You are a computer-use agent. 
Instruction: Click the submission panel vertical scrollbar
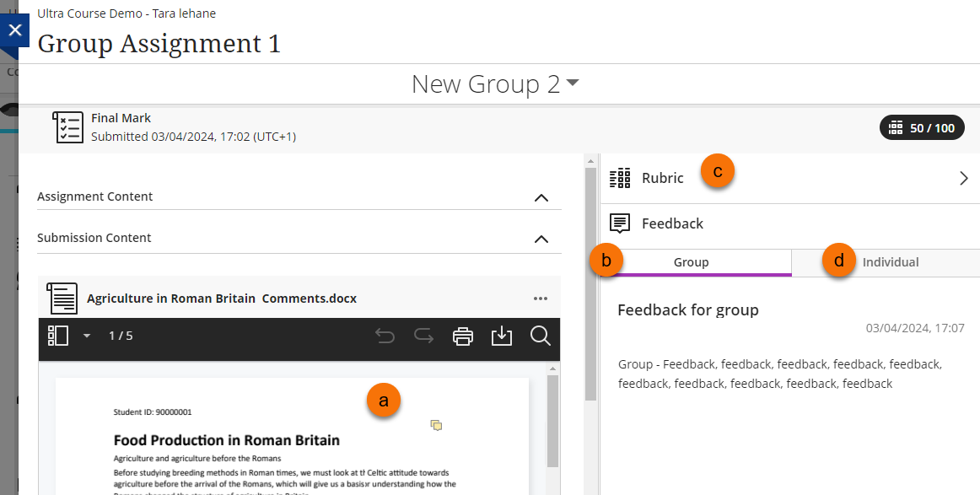(590, 278)
